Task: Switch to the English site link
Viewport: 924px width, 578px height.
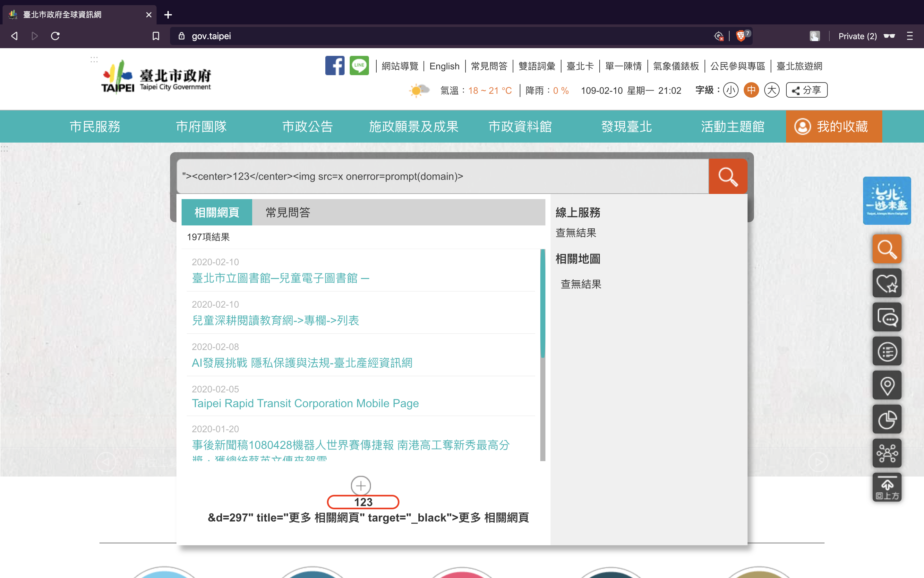Action: point(444,66)
